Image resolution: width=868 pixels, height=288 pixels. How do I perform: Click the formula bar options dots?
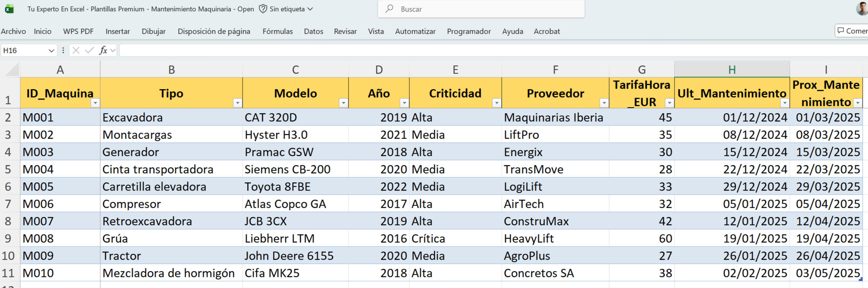tap(63, 50)
